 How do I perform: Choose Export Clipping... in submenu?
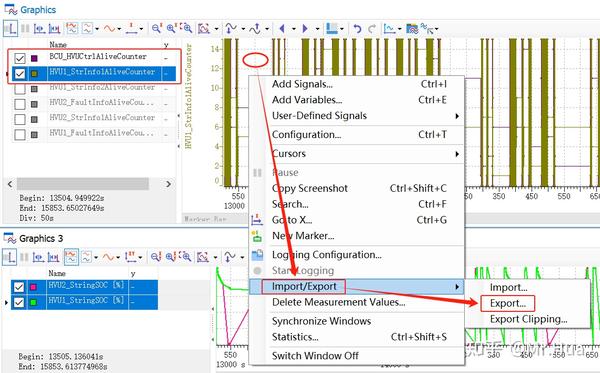[x=527, y=319]
